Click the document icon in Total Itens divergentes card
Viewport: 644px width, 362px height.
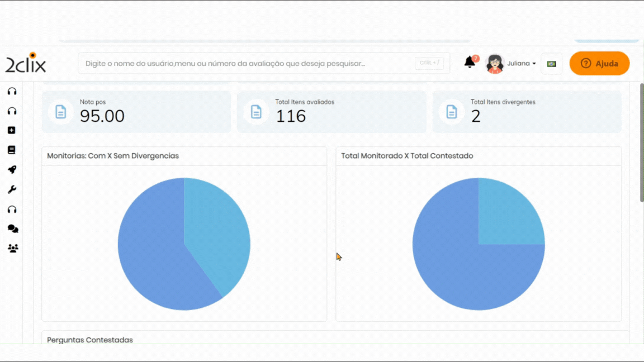451,112
